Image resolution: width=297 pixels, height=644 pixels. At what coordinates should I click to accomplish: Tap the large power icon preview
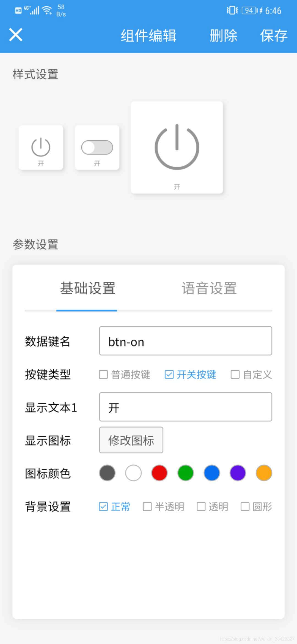177,148
